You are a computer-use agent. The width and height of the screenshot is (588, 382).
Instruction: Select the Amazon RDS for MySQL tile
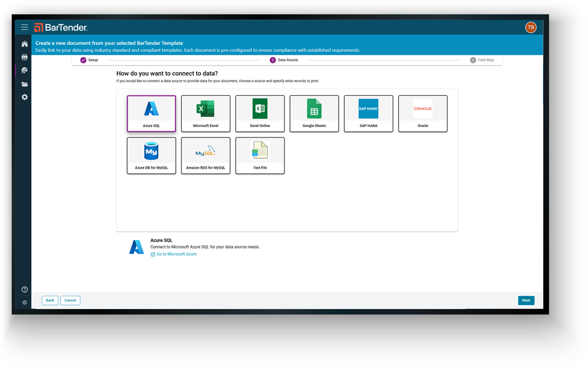tap(205, 155)
